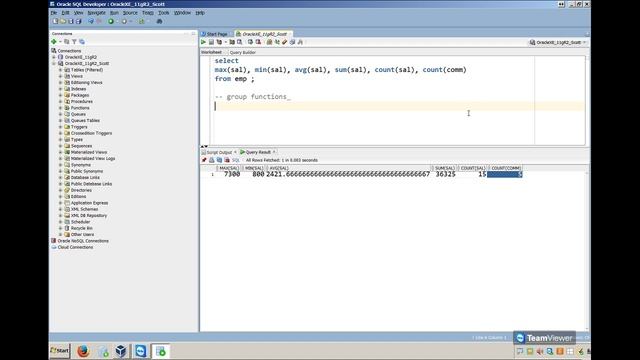
Task: Click the Open folder icon in the main toolbar
Action: click(x=63, y=21)
